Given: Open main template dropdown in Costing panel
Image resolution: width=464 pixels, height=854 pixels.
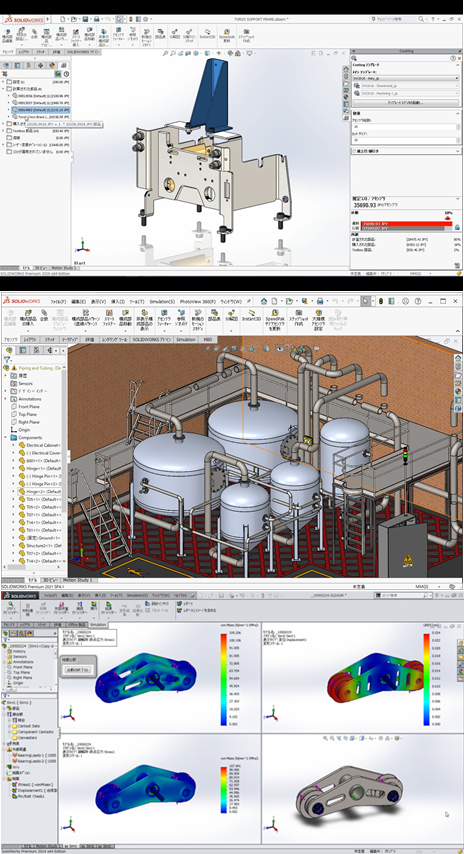Looking at the screenshot, I should pos(405,78).
